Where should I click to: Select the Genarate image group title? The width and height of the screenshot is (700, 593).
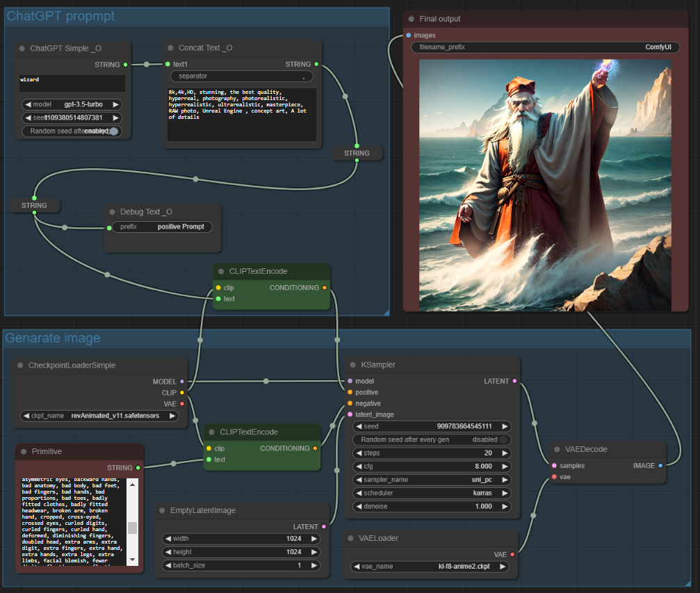52,338
